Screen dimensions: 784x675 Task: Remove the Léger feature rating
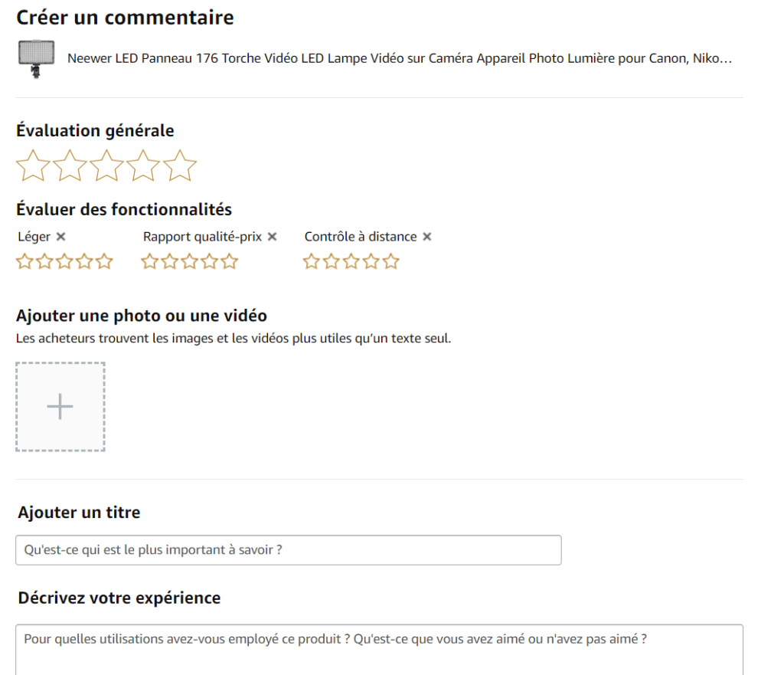pyautogui.click(x=61, y=237)
